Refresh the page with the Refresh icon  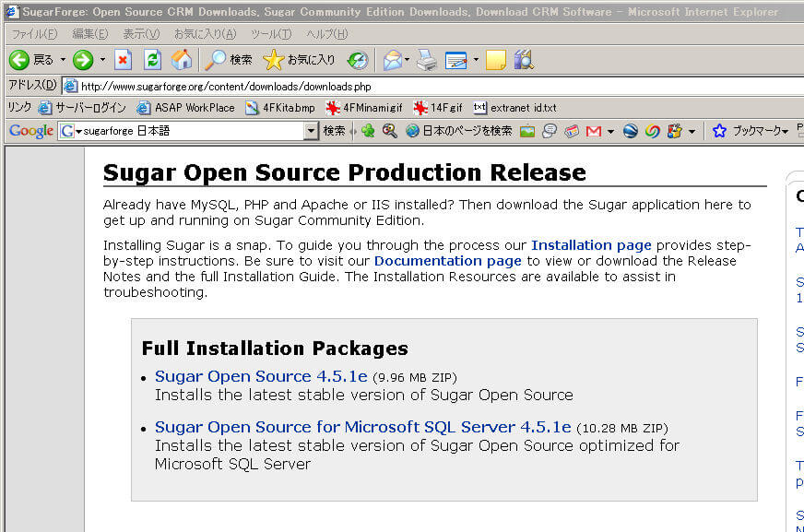tap(152, 60)
